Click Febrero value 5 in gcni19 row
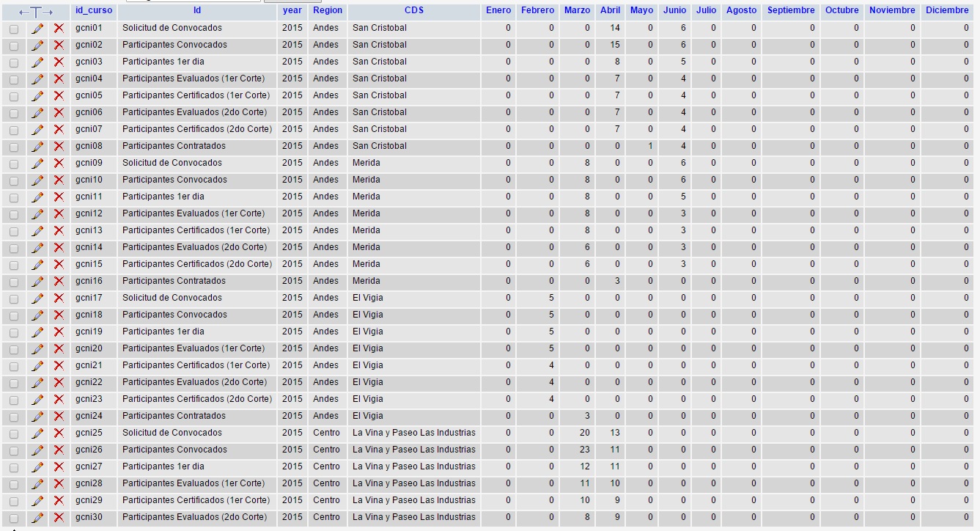Viewport: 980px width, 531px height. [x=551, y=332]
